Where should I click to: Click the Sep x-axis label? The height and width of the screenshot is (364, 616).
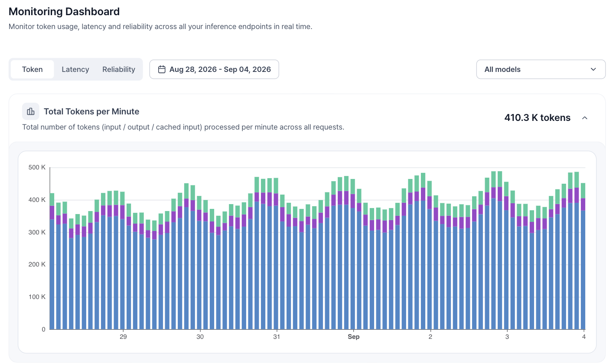tap(354, 337)
